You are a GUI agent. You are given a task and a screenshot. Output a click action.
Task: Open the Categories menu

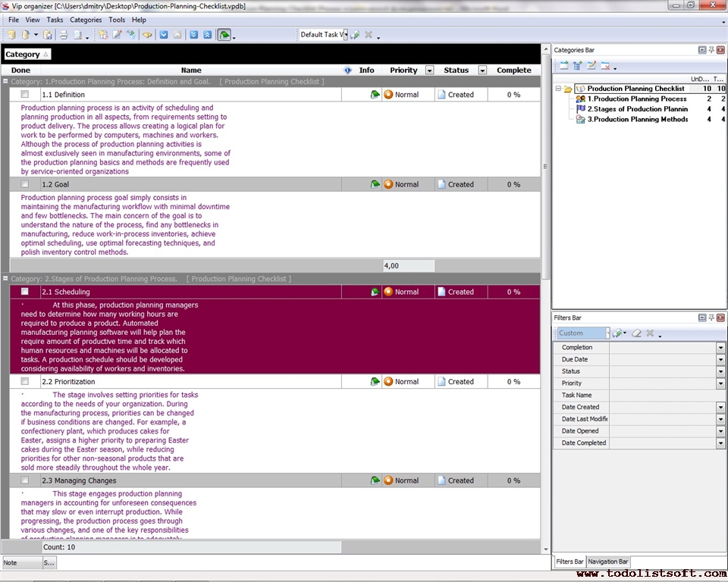coord(85,20)
